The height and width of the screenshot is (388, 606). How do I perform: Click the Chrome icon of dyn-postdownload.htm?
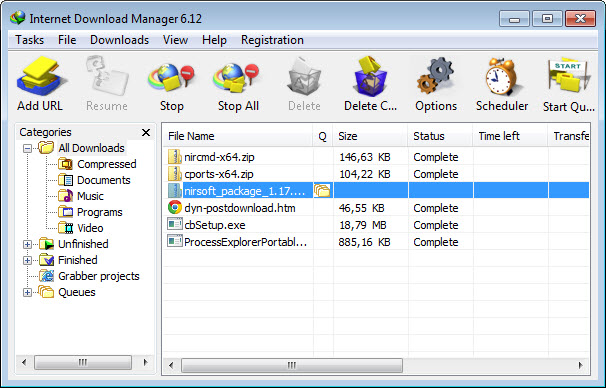[x=175, y=208]
